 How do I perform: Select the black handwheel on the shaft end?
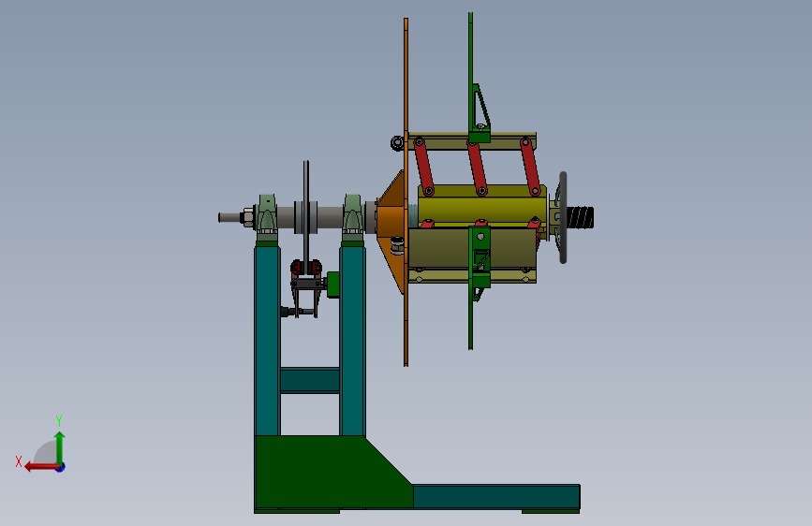pyautogui.click(x=563, y=217)
